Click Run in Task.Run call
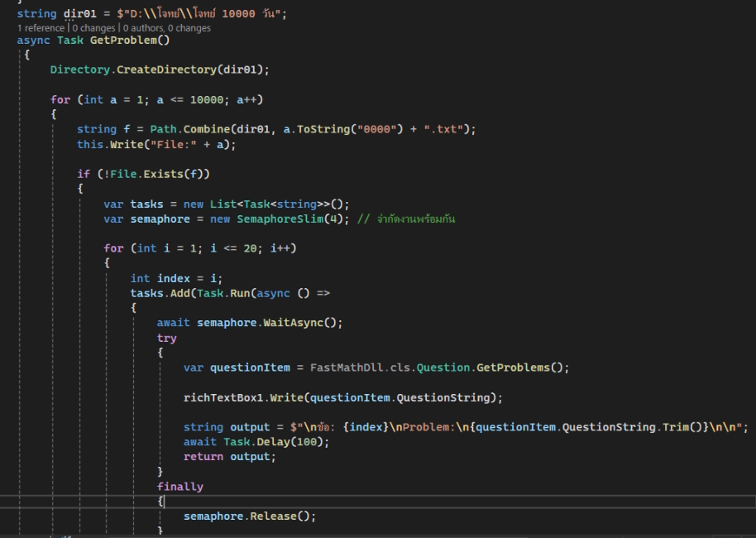This screenshot has width=756, height=538. coord(240,293)
